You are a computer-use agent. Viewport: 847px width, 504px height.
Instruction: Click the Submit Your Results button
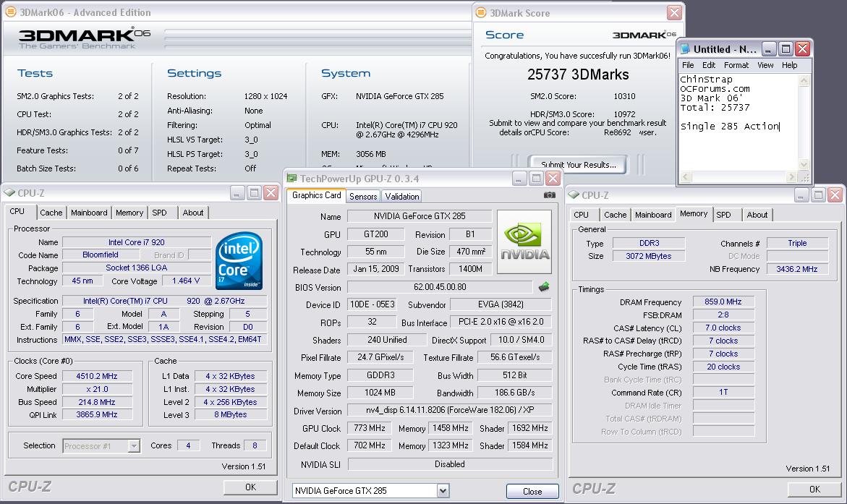(x=579, y=165)
